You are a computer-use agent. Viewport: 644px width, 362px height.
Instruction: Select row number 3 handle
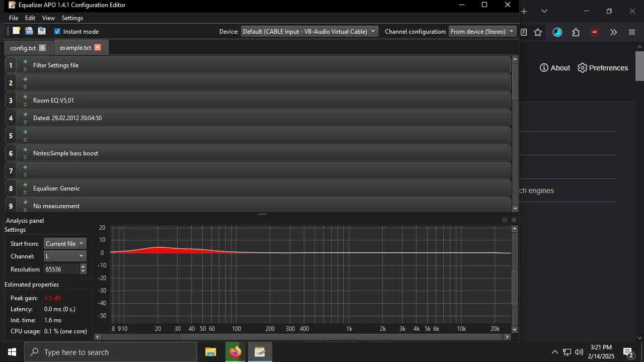coord(11,101)
